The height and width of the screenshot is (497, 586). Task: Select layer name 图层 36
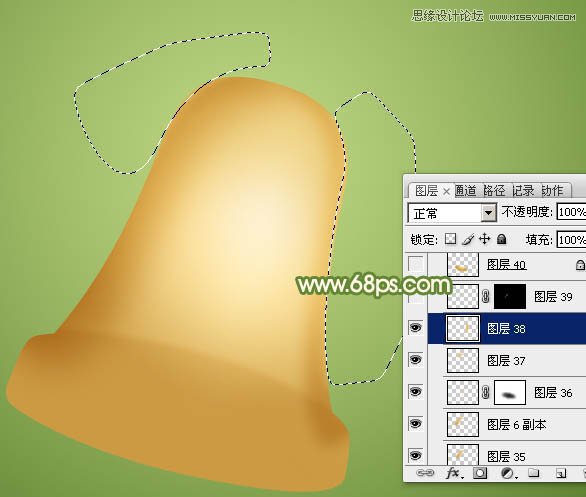click(x=553, y=393)
